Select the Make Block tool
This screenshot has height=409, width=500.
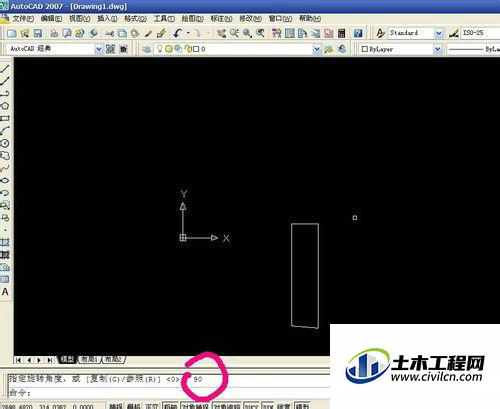coord(5,218)
